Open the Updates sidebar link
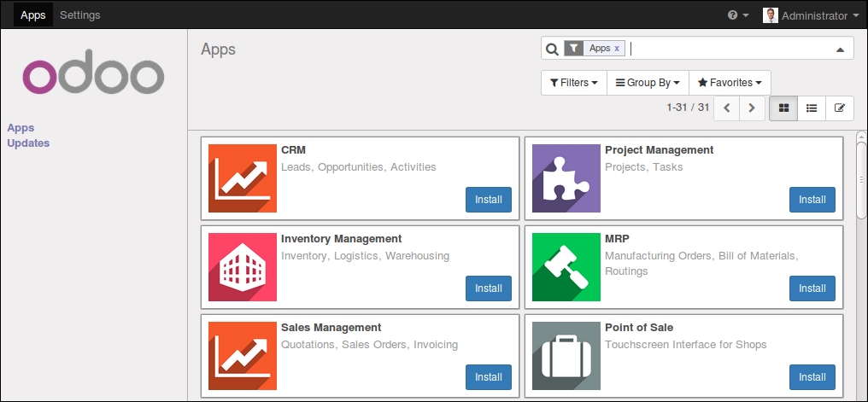 [x=28, y=143]
